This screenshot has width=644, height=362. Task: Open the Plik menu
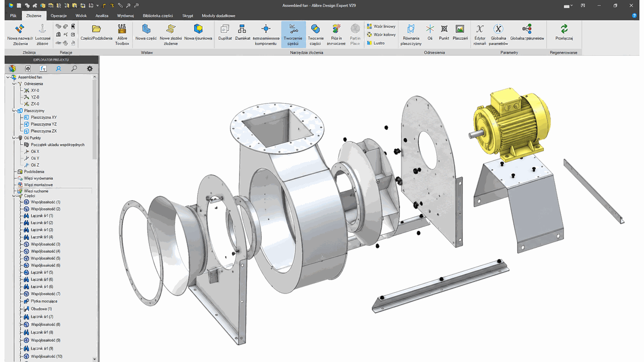tap(14, 16)
